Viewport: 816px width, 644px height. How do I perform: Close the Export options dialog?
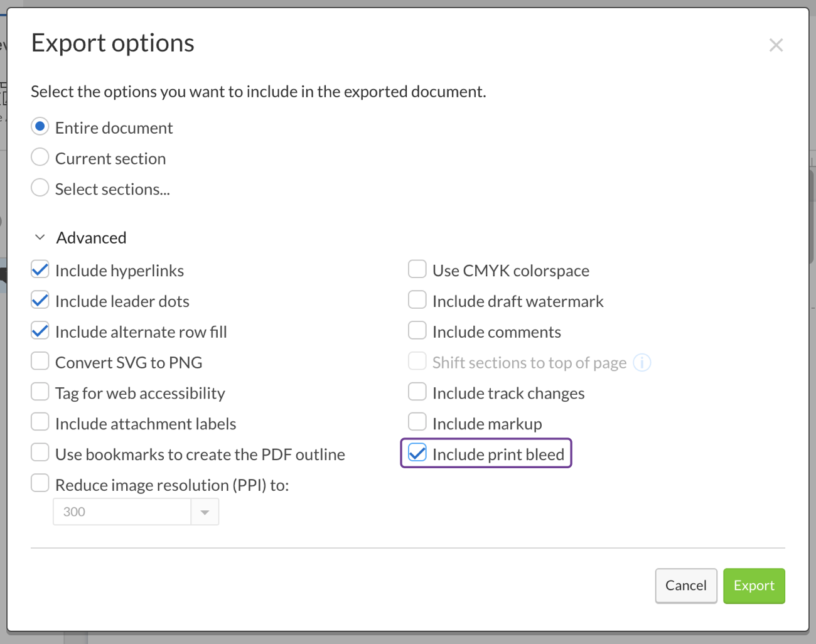click(776, 45)
